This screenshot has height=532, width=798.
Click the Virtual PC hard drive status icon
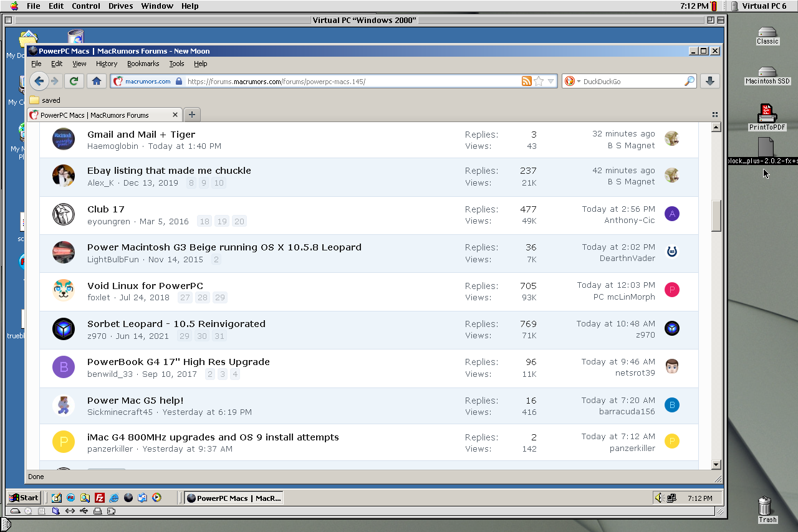(x=15, y=511)
